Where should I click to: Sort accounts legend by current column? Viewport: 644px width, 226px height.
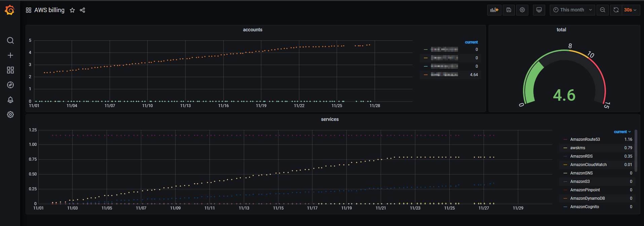pyautogui.click(x=471, y=42)
